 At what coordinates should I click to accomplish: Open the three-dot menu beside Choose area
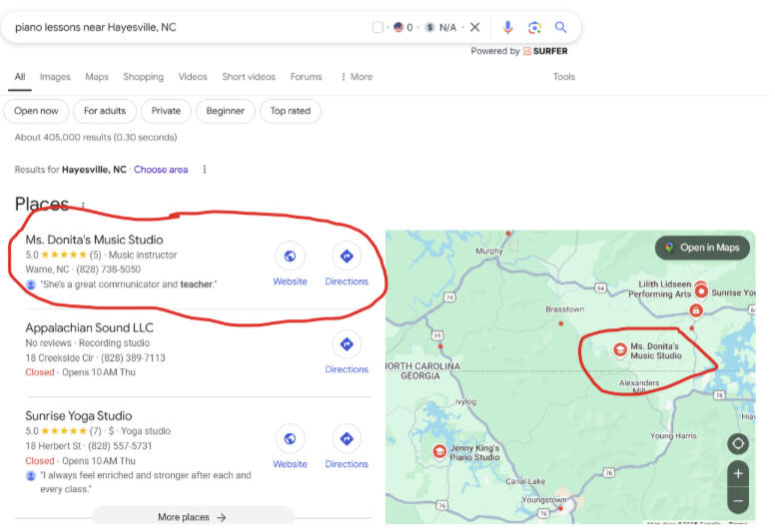205,170
